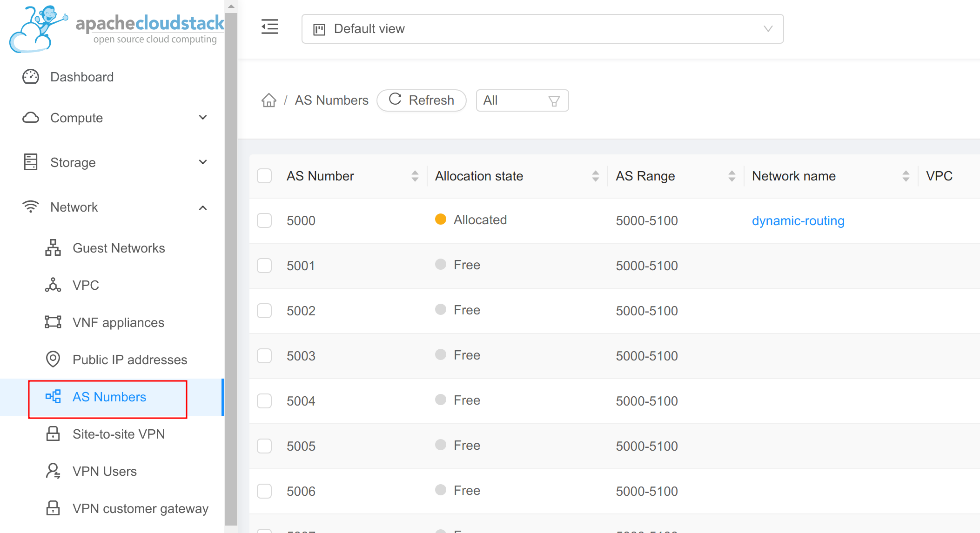Tick the checkbox next to AS number 5003
Screen dimensions: 980x533
click(264, 356)
